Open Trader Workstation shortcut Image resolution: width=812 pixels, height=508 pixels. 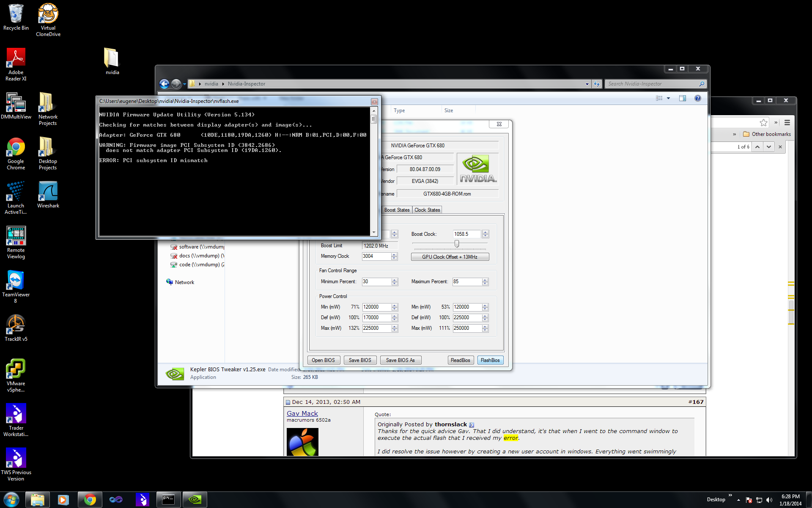[16, 420]
